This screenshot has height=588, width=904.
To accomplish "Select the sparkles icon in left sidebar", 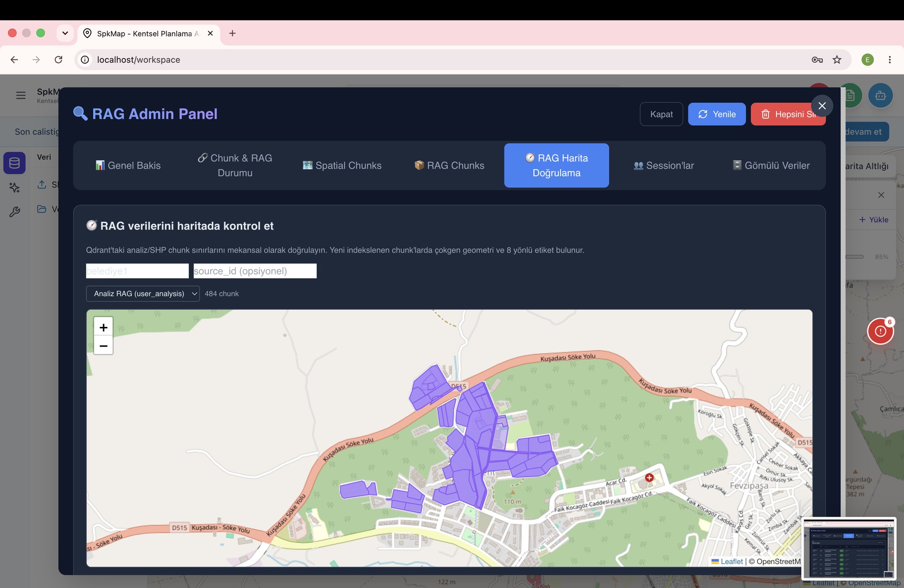I will point(15,187).
